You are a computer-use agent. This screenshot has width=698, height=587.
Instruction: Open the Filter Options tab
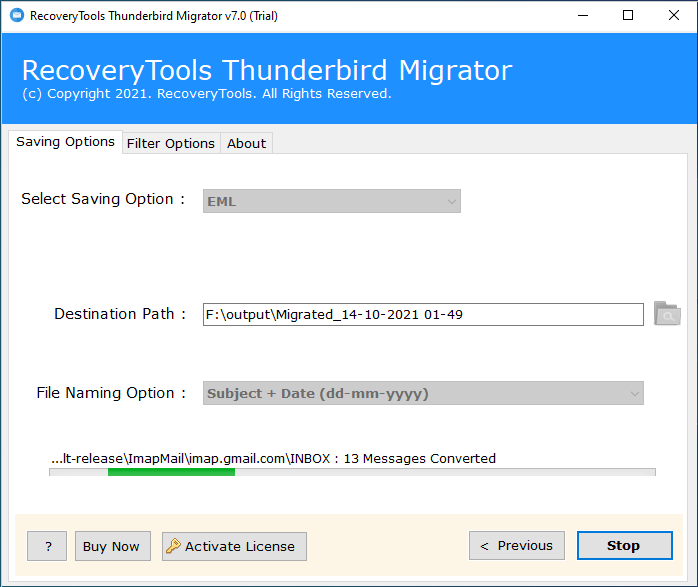pyautogui.click(x=171, y=143)
